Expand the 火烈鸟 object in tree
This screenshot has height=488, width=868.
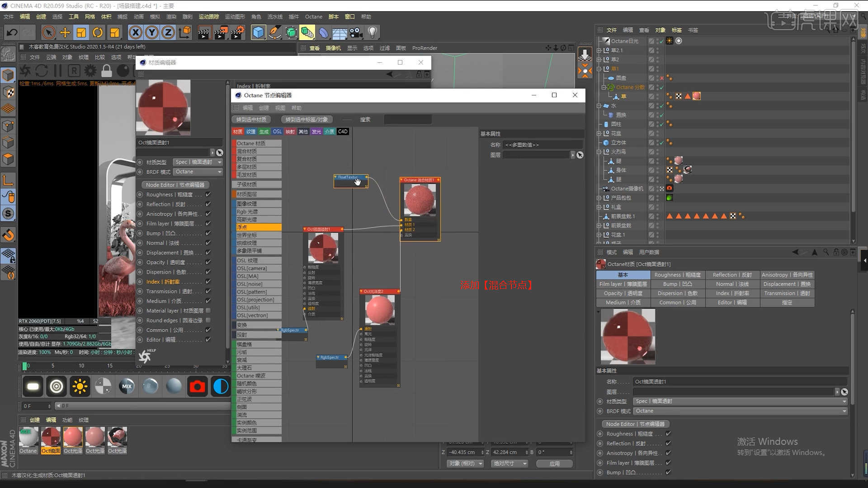click(x=599, y=152)
